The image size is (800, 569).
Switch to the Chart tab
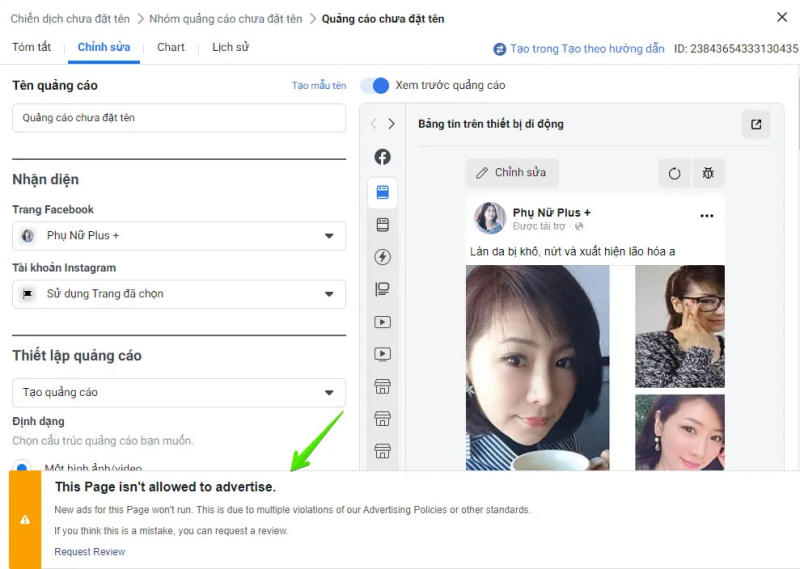171,47
